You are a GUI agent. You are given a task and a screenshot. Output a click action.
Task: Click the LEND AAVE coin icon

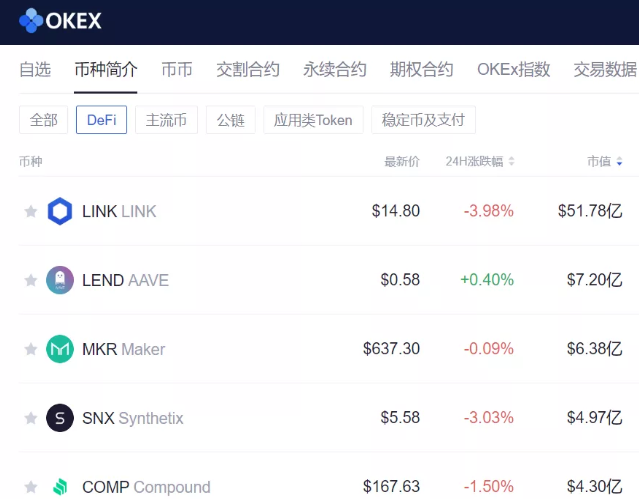point(60,280)
